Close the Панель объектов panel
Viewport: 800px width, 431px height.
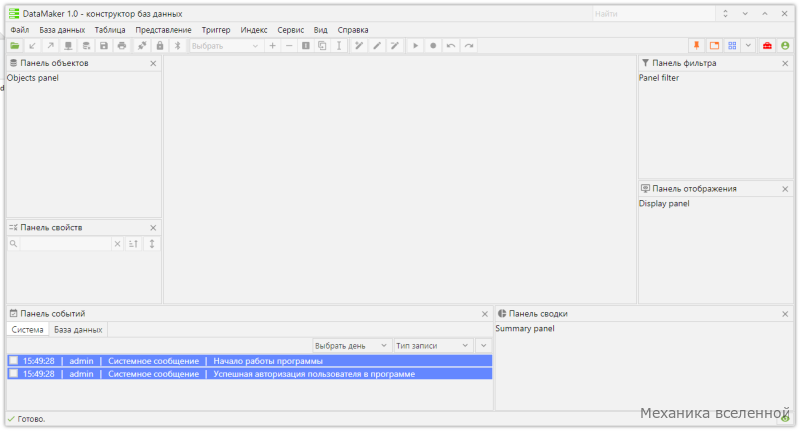pyautogui.click(x=153, y=63)
